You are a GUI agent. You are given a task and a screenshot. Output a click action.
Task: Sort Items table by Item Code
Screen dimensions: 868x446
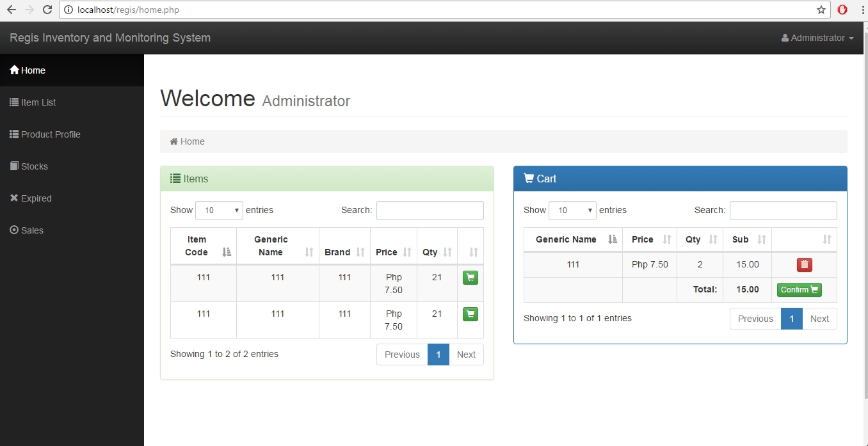pos(204,246)
